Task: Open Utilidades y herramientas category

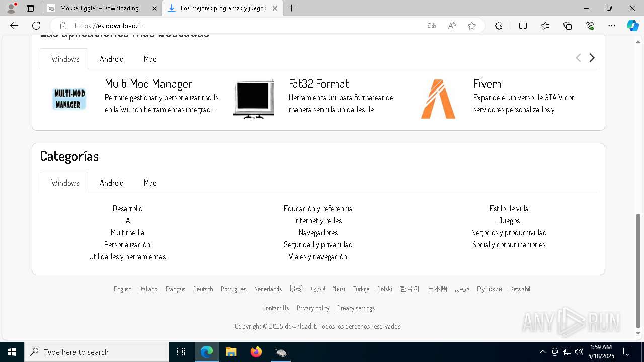Action: point(127,256)
